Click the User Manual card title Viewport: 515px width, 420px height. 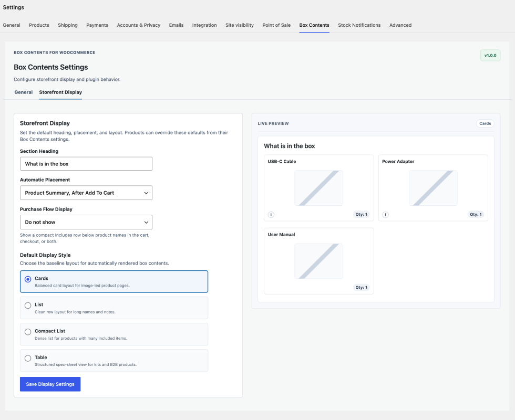click(281, 235)
